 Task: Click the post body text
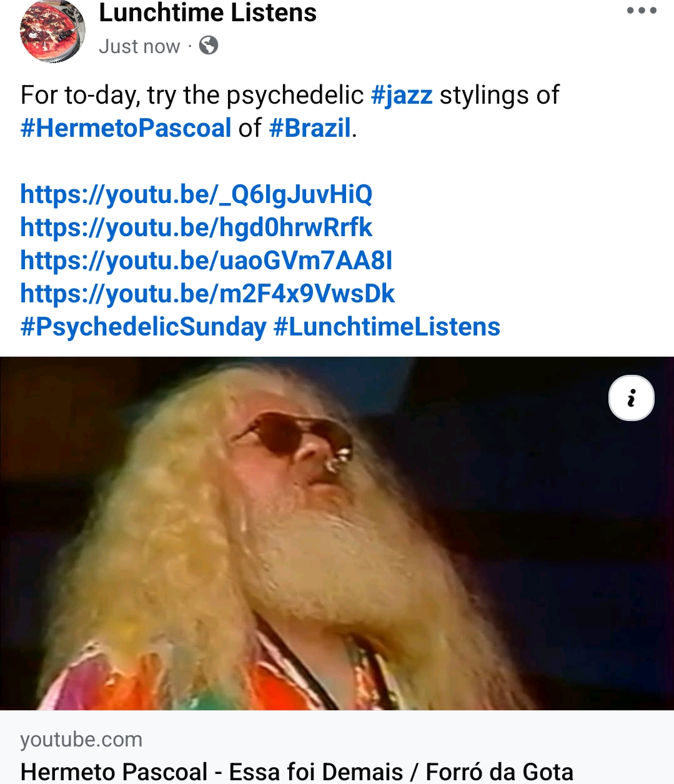tap(290, 112)
